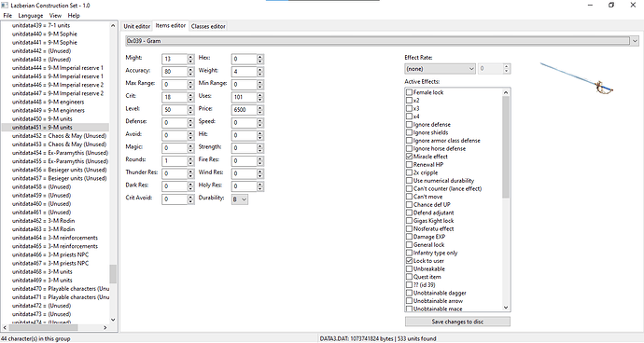Click the Level stepper arrows
Image resolution: width=644 pixels, height=343 pixels.
tap(190, 110)
